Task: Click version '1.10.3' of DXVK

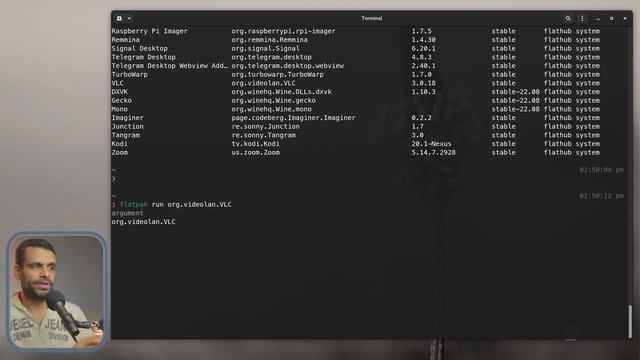Action: point(423,92)
